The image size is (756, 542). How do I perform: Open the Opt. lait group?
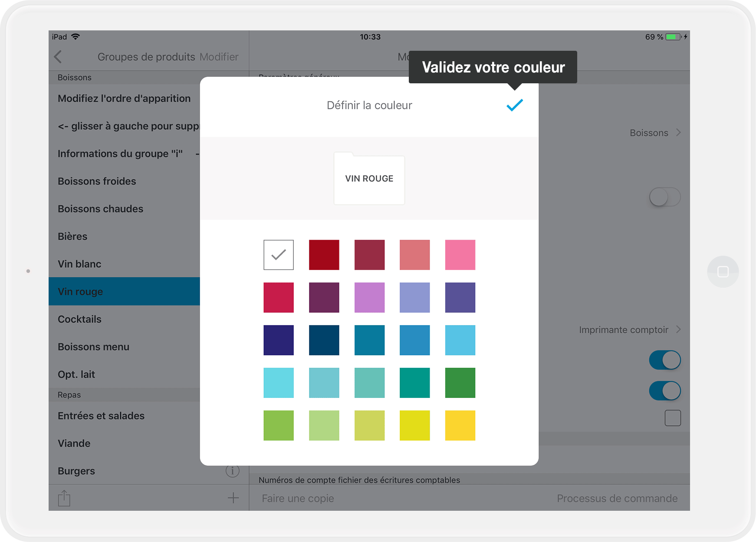pos(124,374)
